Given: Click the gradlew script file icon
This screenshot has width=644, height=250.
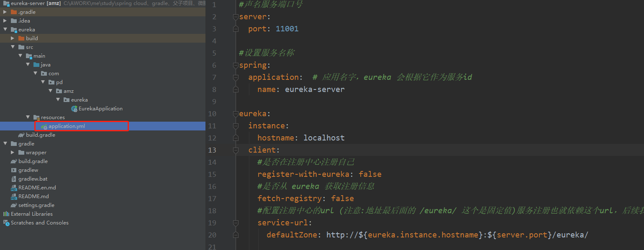Looking at the screenshot, I should tap(14, 170).
